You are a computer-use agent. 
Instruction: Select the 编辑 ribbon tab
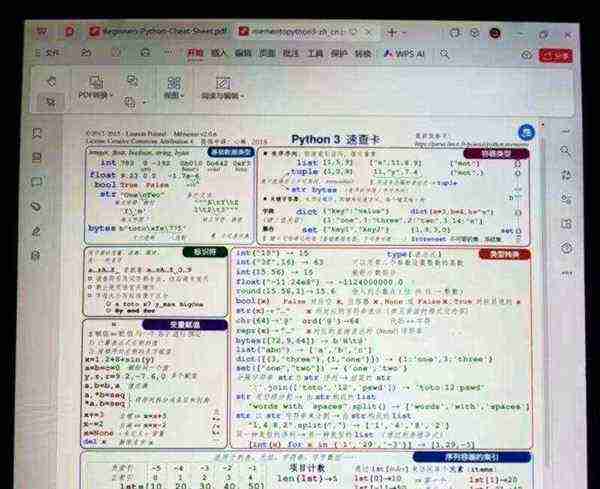click(243, 53)
